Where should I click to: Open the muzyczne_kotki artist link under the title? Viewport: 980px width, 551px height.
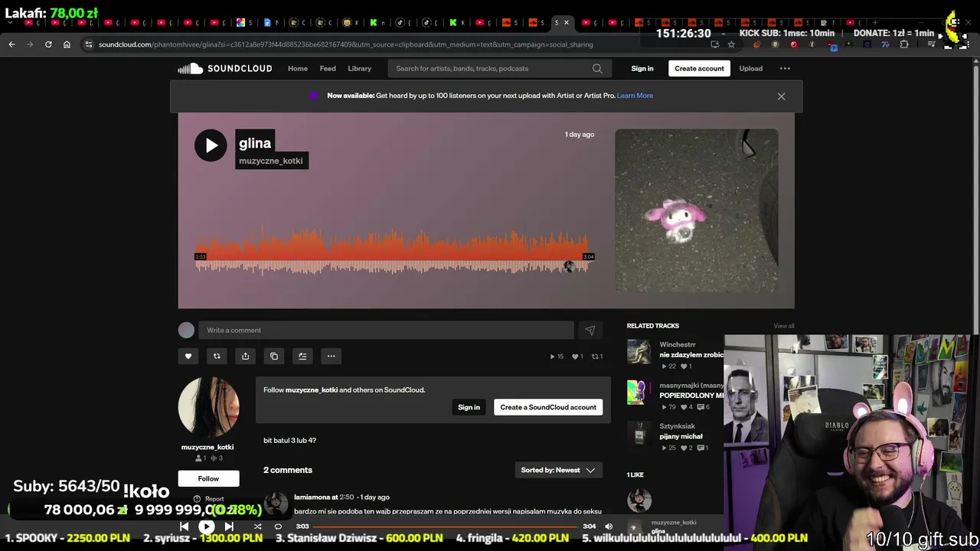(x=270, y=161)
